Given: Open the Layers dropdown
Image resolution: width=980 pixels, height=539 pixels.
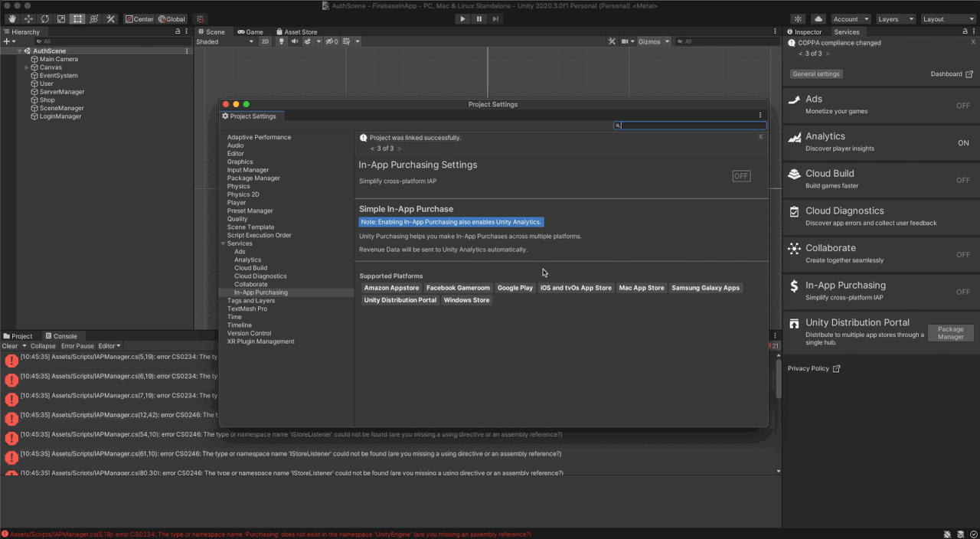Looking at the screenshot, I should [895, 19].
